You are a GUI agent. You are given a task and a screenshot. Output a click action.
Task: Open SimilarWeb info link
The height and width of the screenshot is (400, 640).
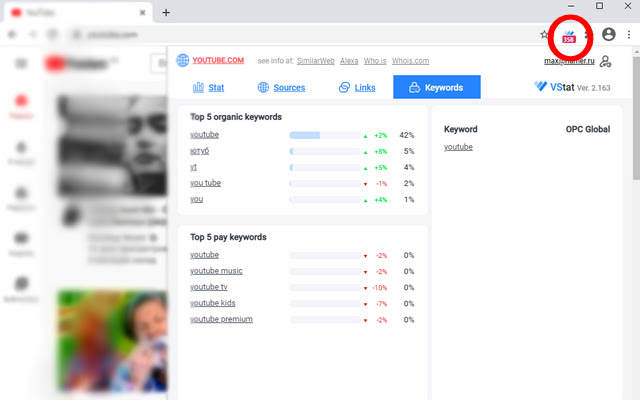[316, 61]
